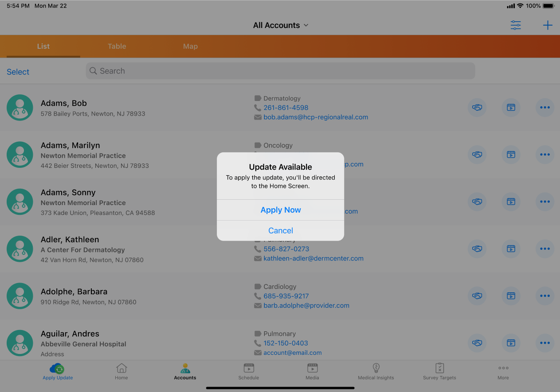The width and height of the screenshot is (560, 392).
Task: Go to the Home tab
Action: click(121, 369)
